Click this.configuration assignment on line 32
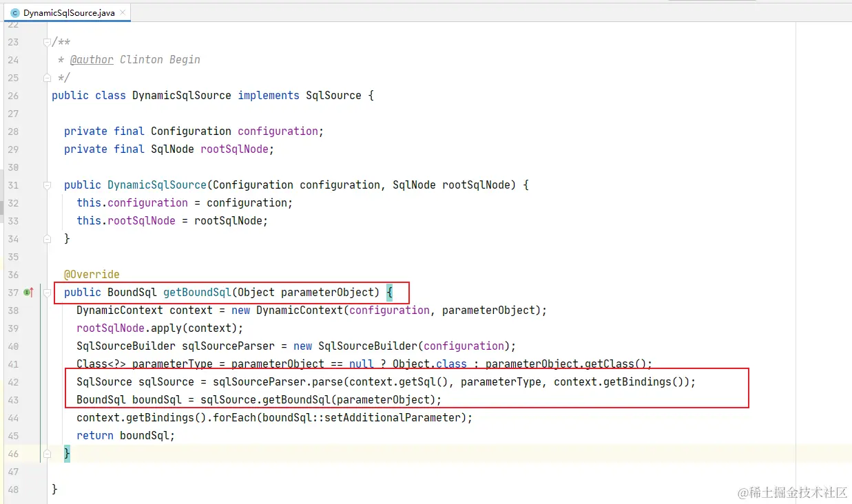This screenshot has width=852, height=504. point(185,203)
